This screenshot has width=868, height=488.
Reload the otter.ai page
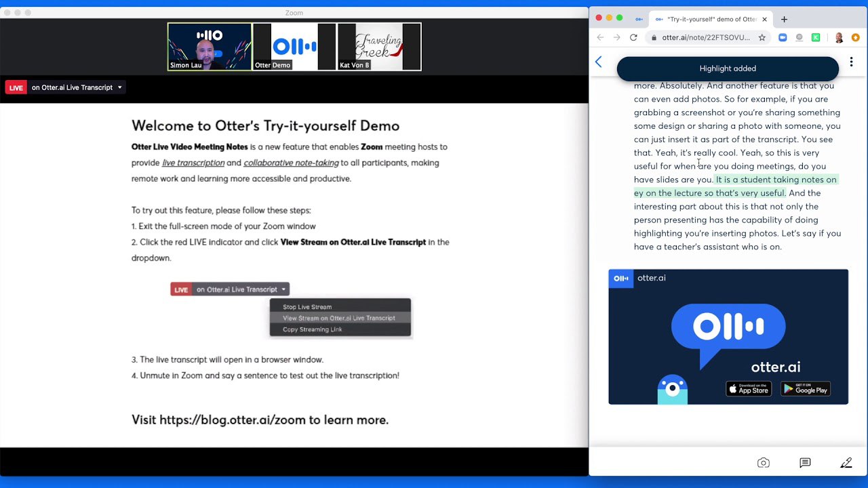click(x=633, y=37)
